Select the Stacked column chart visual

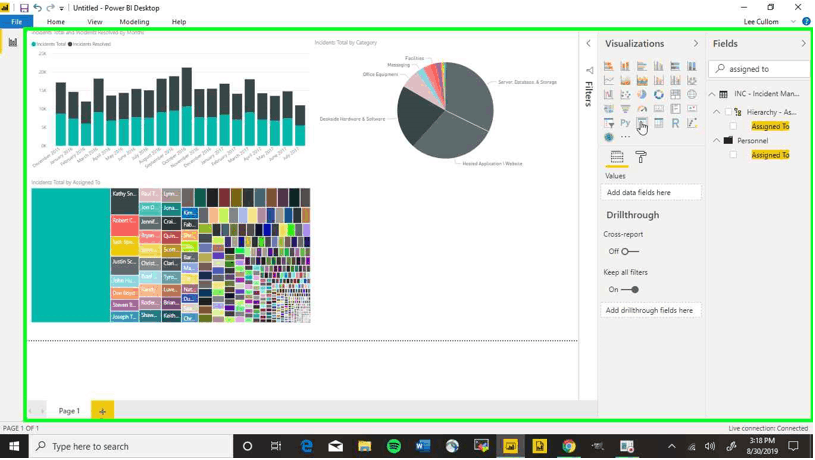[x=625, y=66]
